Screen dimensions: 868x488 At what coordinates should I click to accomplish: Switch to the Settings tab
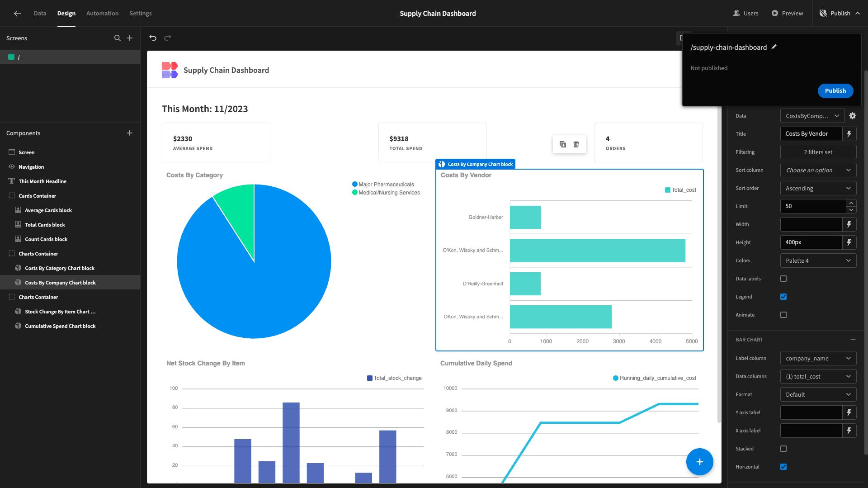(x=141, y=14)
